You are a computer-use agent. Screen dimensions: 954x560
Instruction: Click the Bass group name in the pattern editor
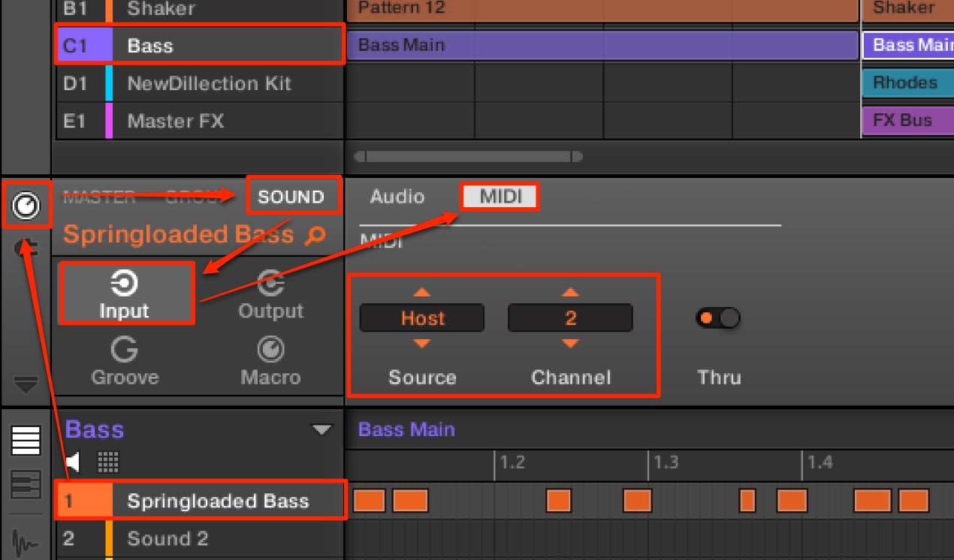point(95,429)
